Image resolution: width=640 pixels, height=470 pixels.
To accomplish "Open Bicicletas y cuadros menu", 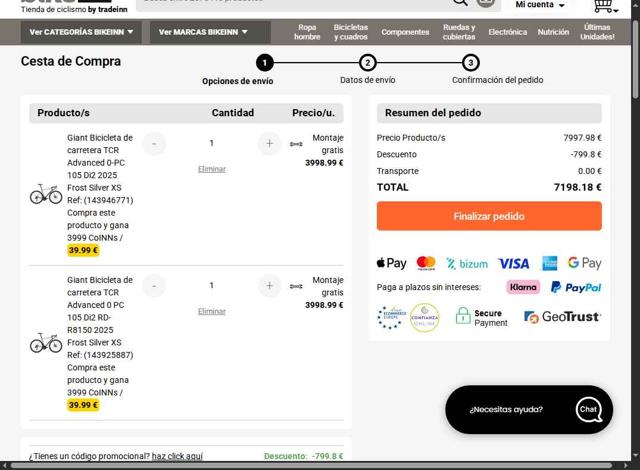I will tap(351, 32).
